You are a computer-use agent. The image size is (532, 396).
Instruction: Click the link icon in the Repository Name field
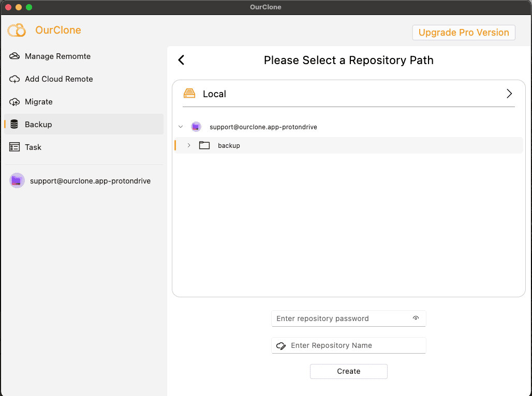(281, 345)
